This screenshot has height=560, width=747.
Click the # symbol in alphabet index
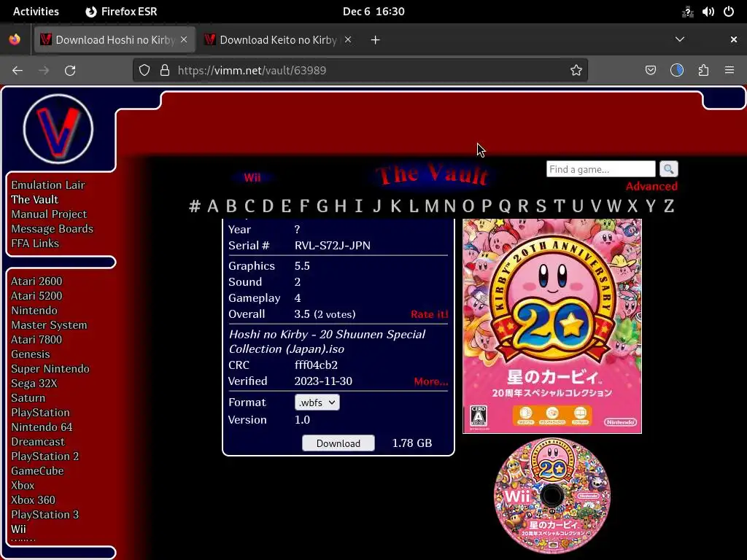pyautogui.click(x=194, y=206)
